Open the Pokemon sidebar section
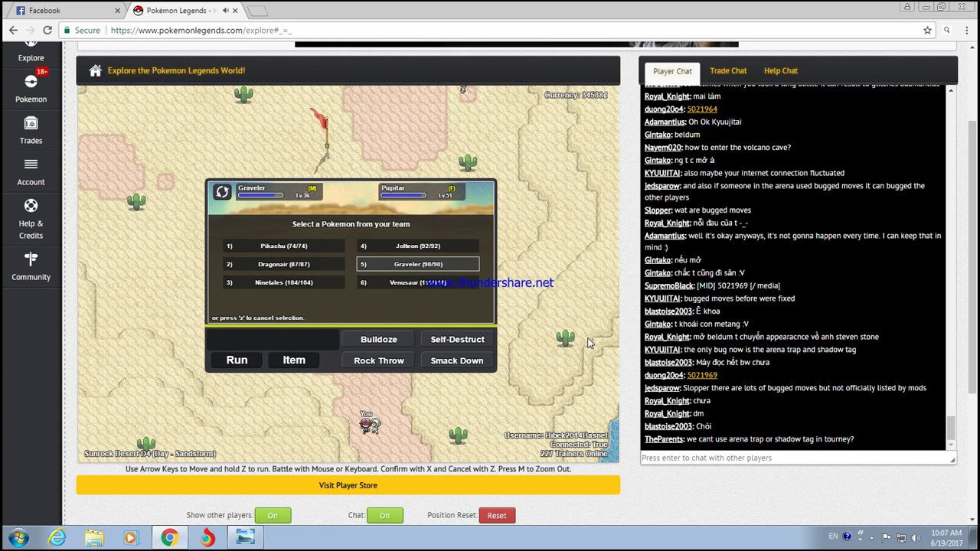The height and width of the screenshot is (551, 980). 31,88
